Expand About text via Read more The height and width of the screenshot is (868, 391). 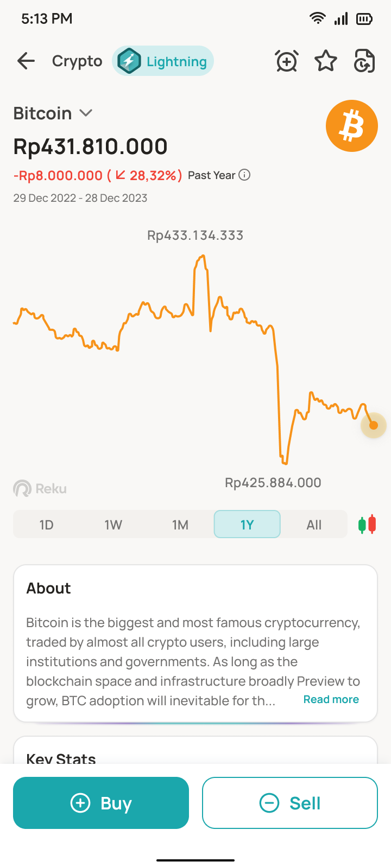coord(331,699)
